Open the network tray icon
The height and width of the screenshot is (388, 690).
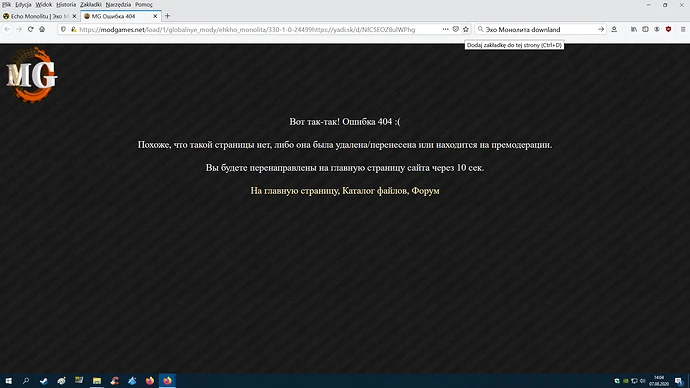[634, 381]
